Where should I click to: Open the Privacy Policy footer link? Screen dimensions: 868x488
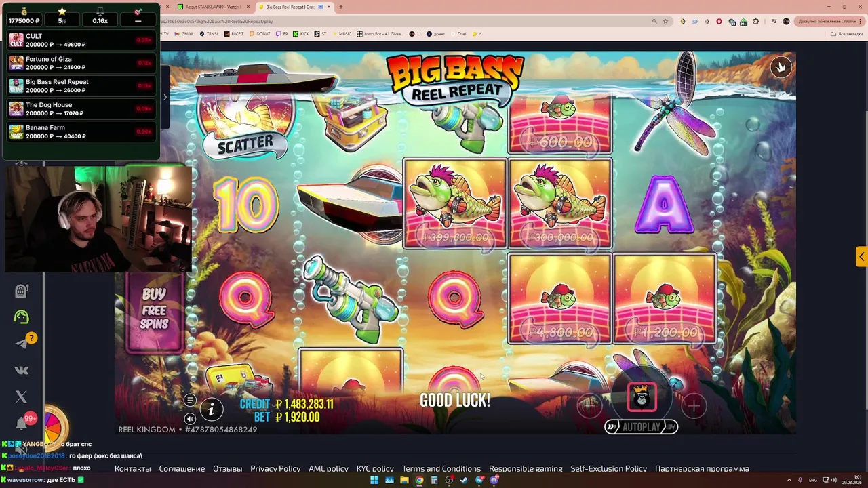[x=275, y=468]
